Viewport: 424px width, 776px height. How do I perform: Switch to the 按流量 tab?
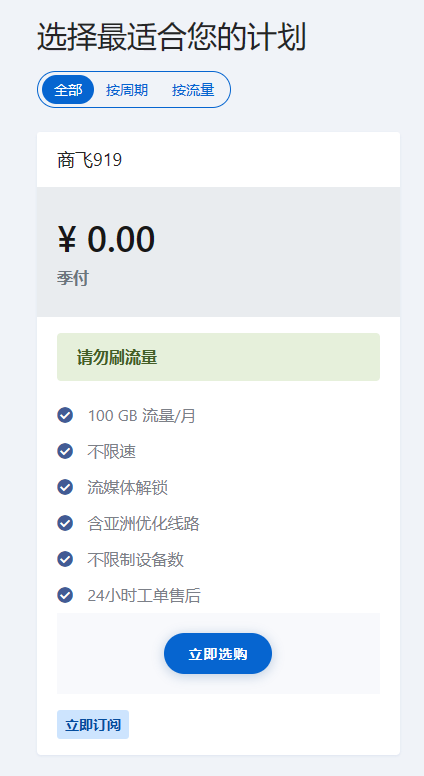pos(193,90)
